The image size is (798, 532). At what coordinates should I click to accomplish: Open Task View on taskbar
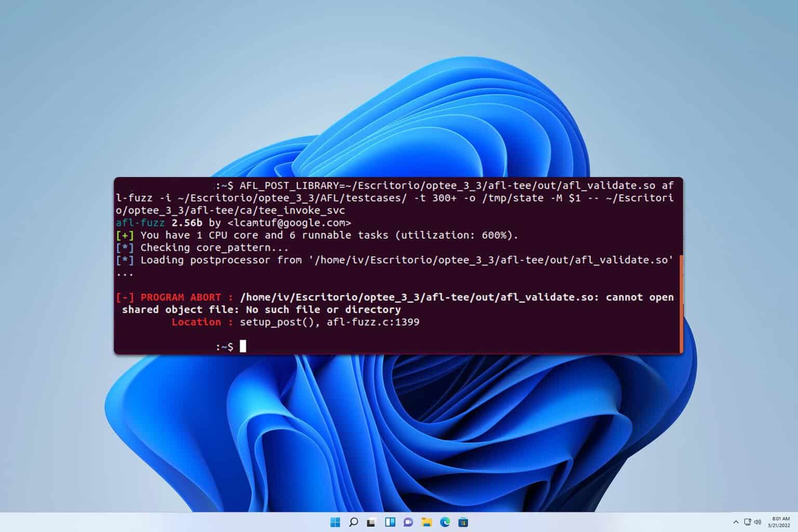pyautogui.click(x=371, y=523)
